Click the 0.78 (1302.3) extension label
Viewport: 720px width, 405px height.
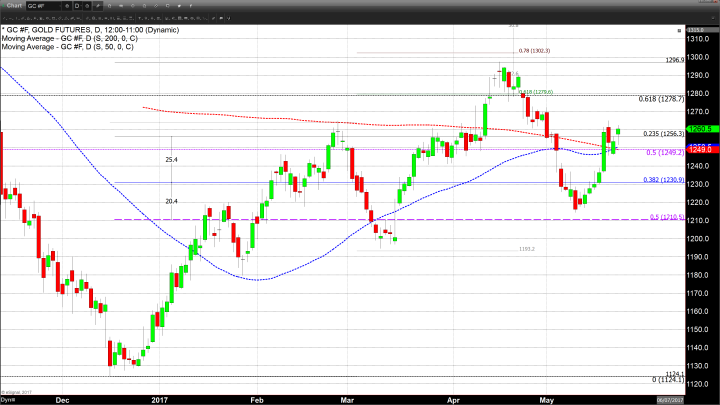tap(534, 51)
